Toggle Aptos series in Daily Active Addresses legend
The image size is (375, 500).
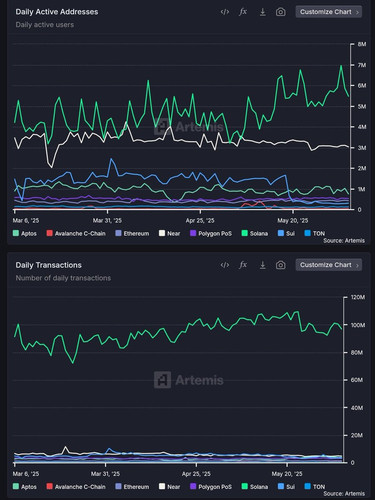click(25, 233)
